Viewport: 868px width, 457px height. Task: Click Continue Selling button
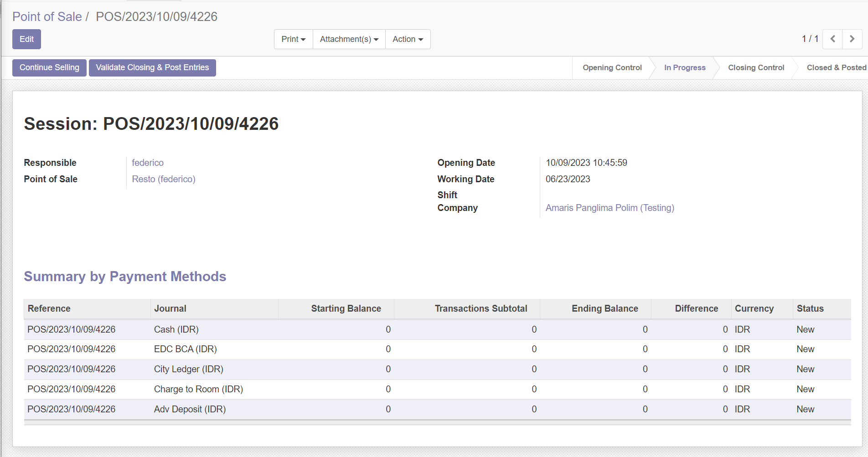[49, 68]
